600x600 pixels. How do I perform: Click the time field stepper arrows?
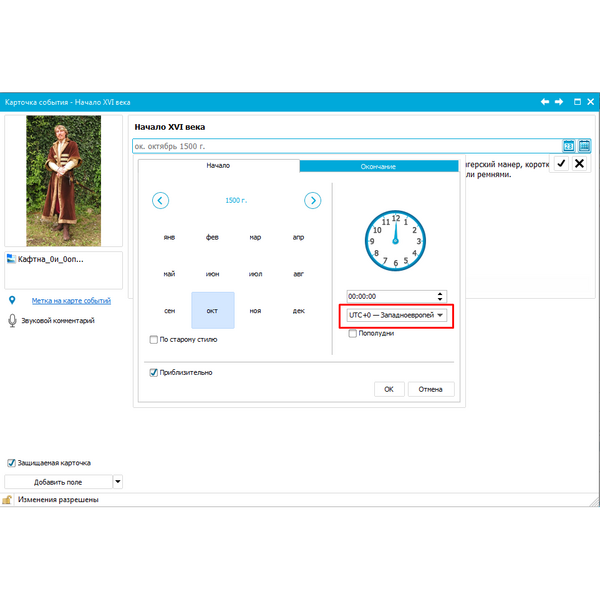pyautogui.click(x=440, y=297)
